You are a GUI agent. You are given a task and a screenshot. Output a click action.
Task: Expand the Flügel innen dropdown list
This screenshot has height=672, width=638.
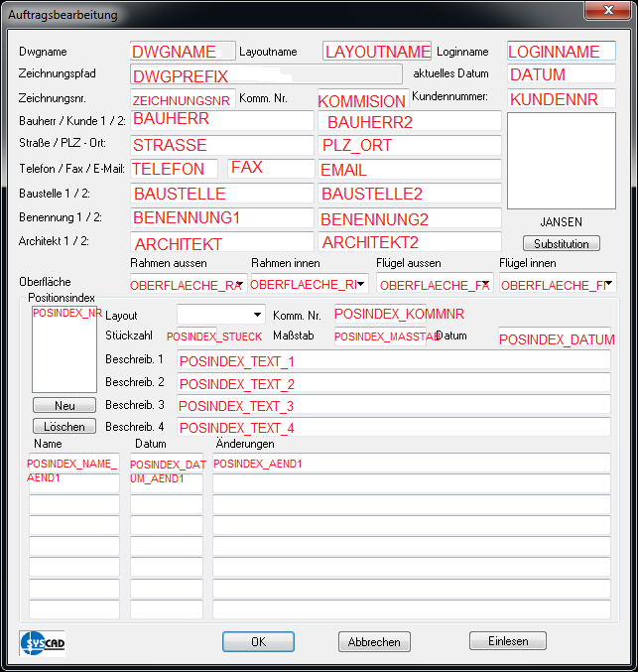click(x=608, y=284)
